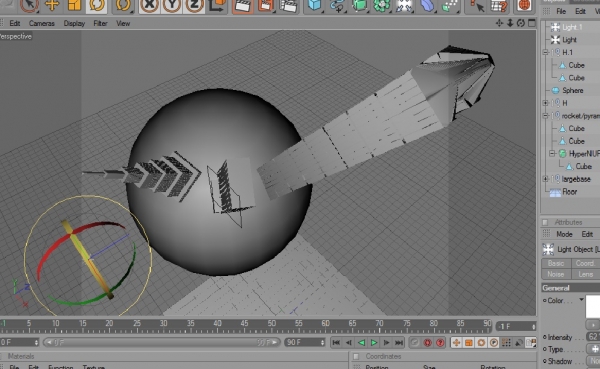The image size is (600, 369).
Task: Collapse the HyperNURBS object
Action: tap(552, 153)
